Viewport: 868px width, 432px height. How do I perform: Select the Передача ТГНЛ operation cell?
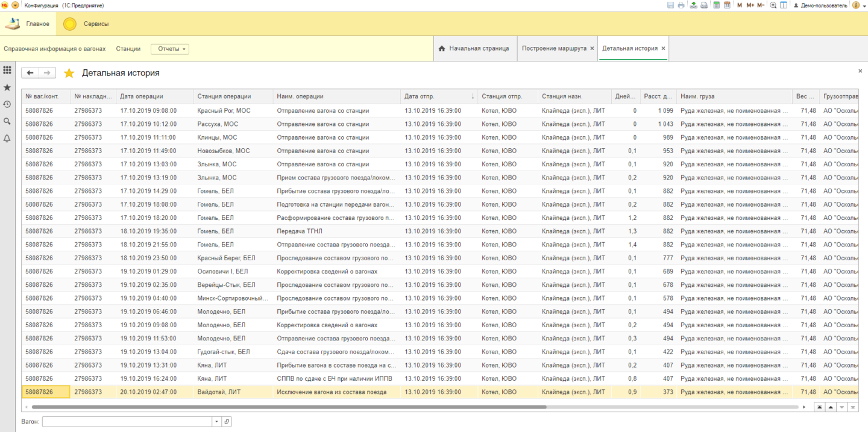[x=337, y=231]
